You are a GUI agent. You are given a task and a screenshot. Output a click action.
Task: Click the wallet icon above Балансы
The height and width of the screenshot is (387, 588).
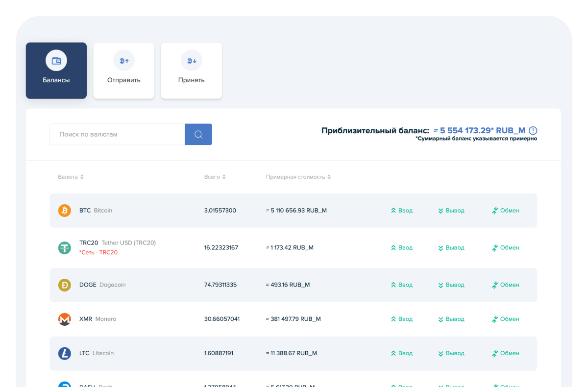pos(56,60)
